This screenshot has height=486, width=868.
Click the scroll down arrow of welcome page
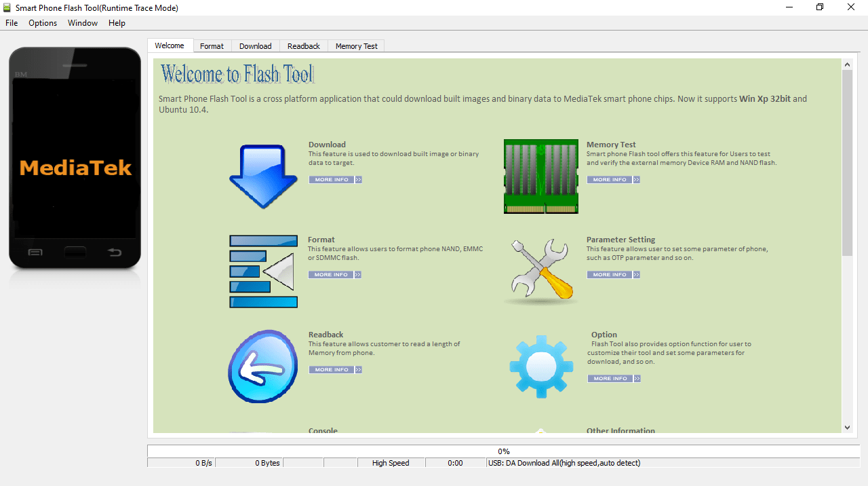pyautogui.click(x=847, y=428)
